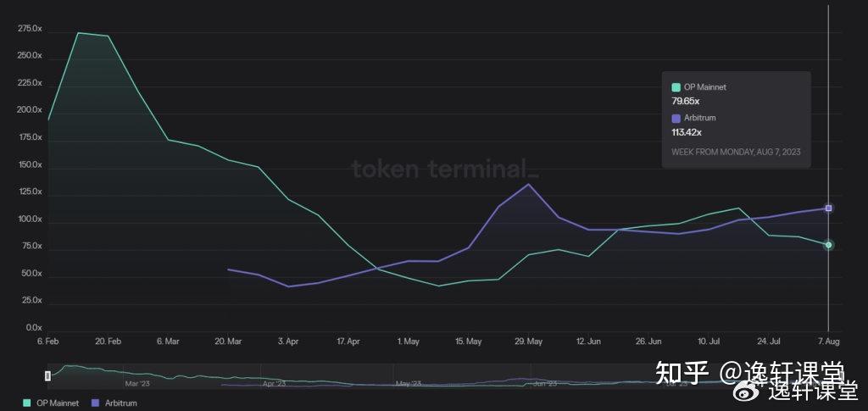Screen dimensions: 868x411
Task: Click the '200.0x' y-axis label
Action: pyautogui.click(x=31, y=110)
